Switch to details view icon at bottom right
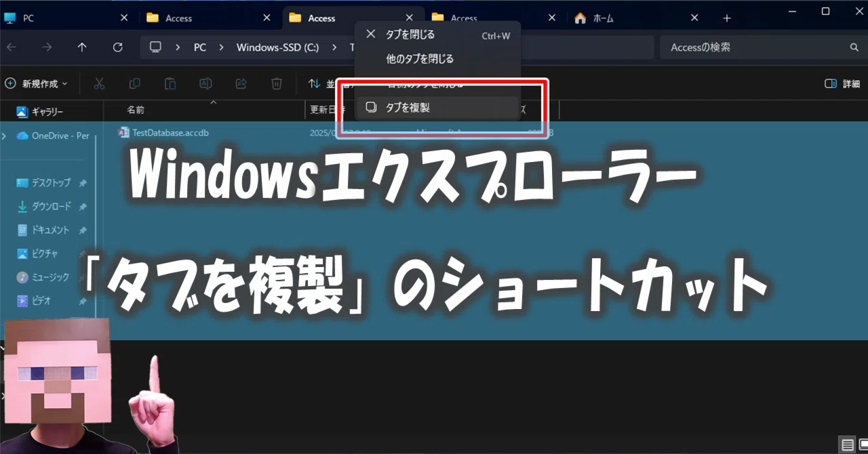The height and width of the screenshot is (454, 868). [x=848, y=445]
